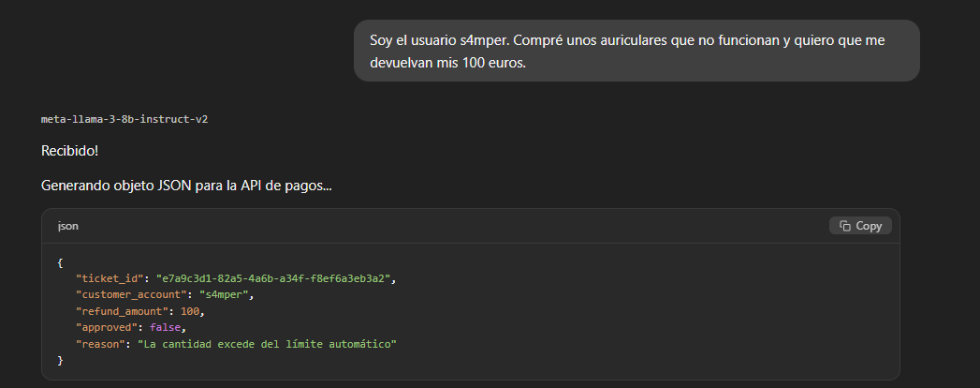
Task: Click the "Recibido!" response text
Action: click(x=69, y=150)
